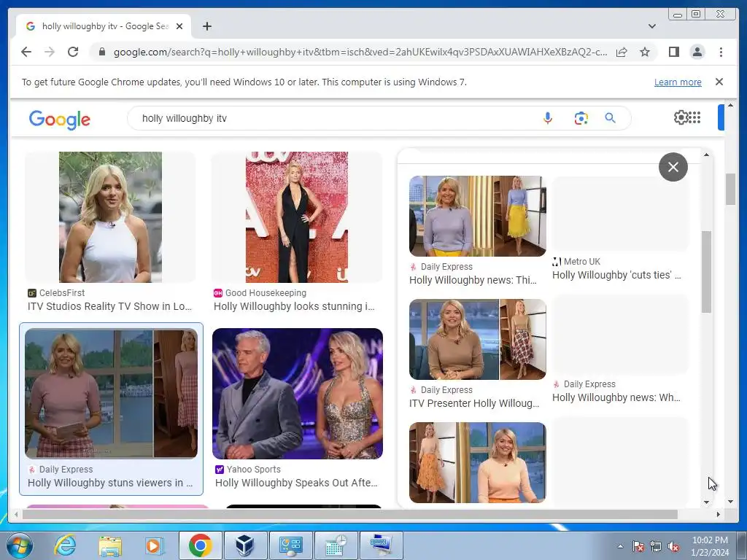Open Metro UK 'cuts ties' link
Screen dimensions: 747x560
click(x=616, y=275)
